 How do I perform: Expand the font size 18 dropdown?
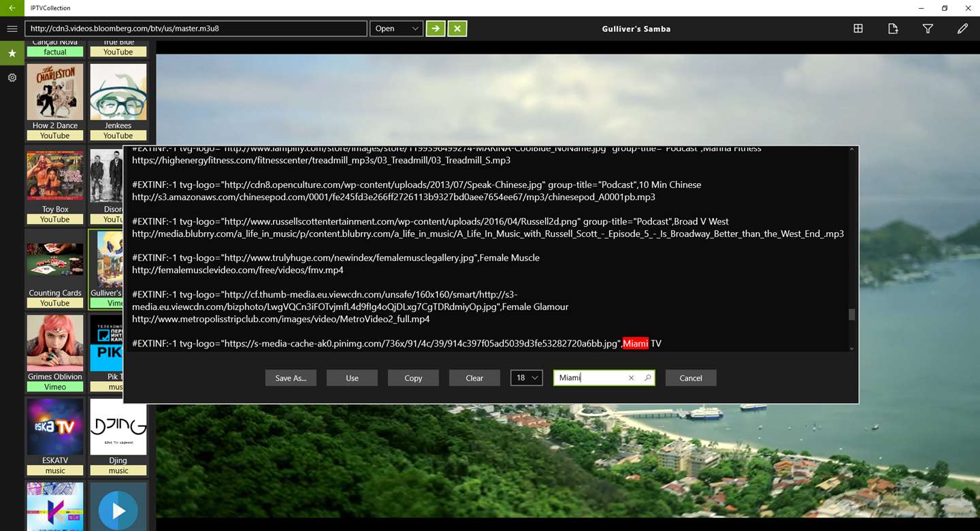point(527,378)
